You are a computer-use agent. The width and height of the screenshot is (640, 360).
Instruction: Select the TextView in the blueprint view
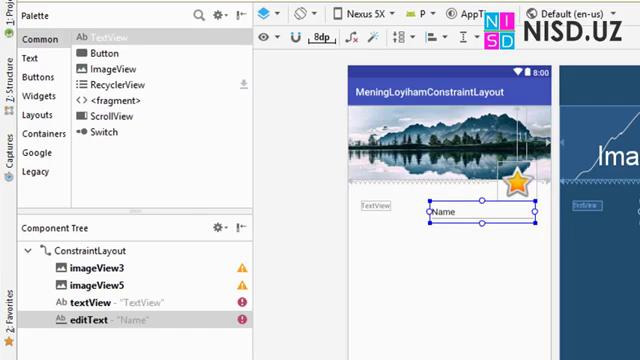pos(587,205)
